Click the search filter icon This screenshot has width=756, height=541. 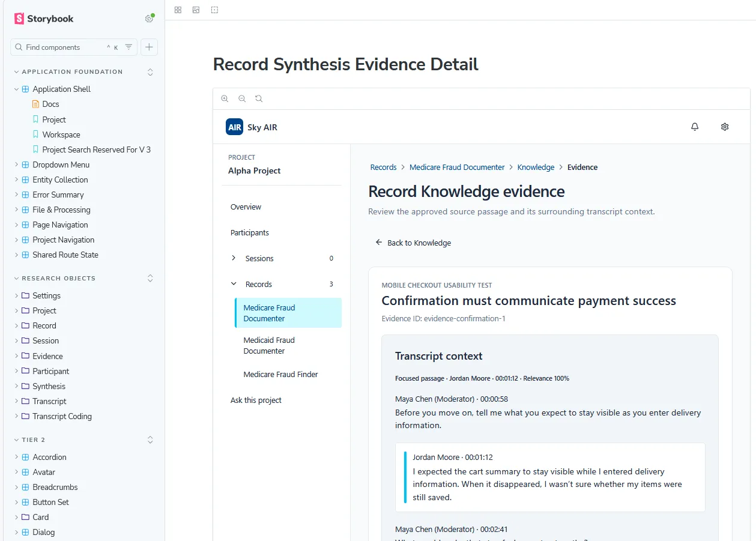pyautogui.click(x=129, y=47)
